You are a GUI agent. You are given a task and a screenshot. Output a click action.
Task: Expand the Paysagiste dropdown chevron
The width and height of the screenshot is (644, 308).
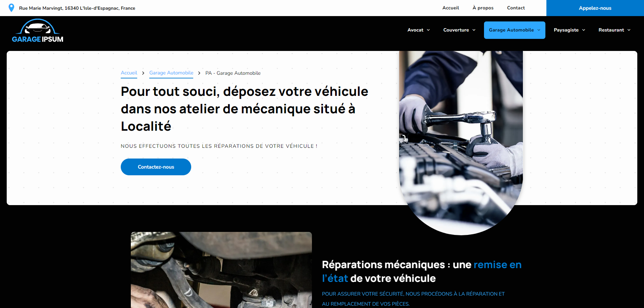pyautogui.click(x=584, y=30)
